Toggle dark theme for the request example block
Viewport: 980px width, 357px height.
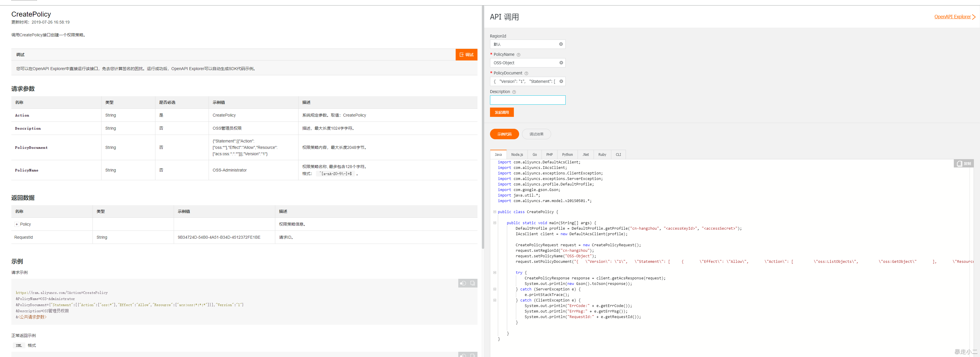coord(463,283)
